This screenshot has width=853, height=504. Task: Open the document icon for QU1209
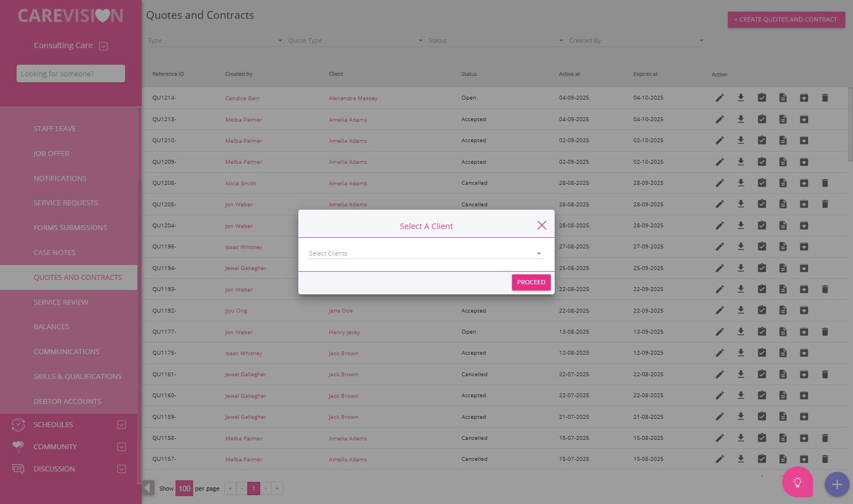tap(783, 162)
